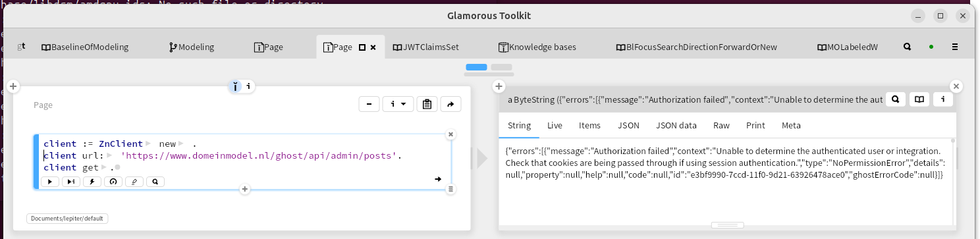Open the JWTClaimsSet tab

[425, 47]
